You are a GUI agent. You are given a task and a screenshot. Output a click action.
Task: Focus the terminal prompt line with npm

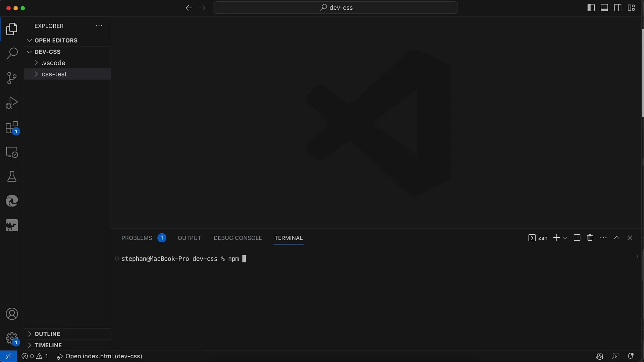click(184, 259)
